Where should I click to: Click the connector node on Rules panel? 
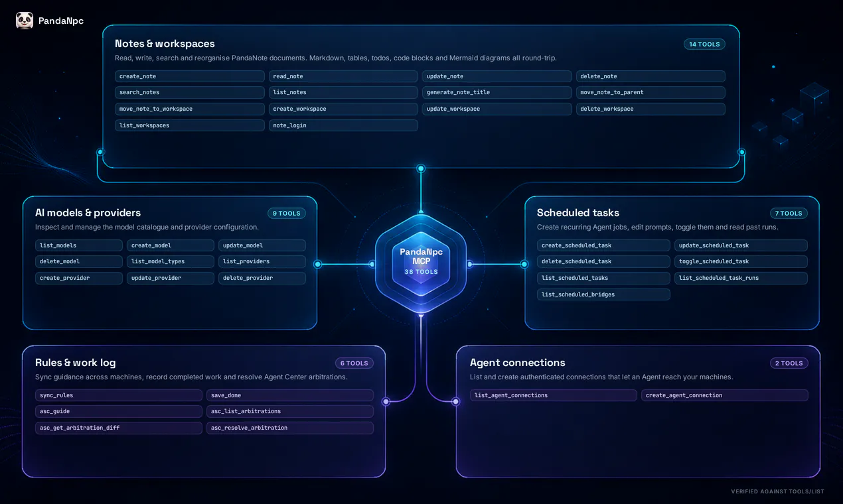point(386,401)
